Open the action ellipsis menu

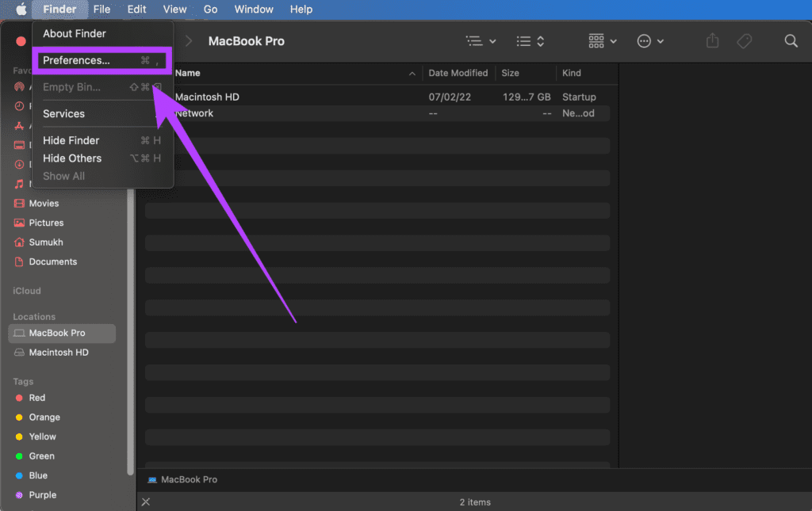[x=650, y=41]
